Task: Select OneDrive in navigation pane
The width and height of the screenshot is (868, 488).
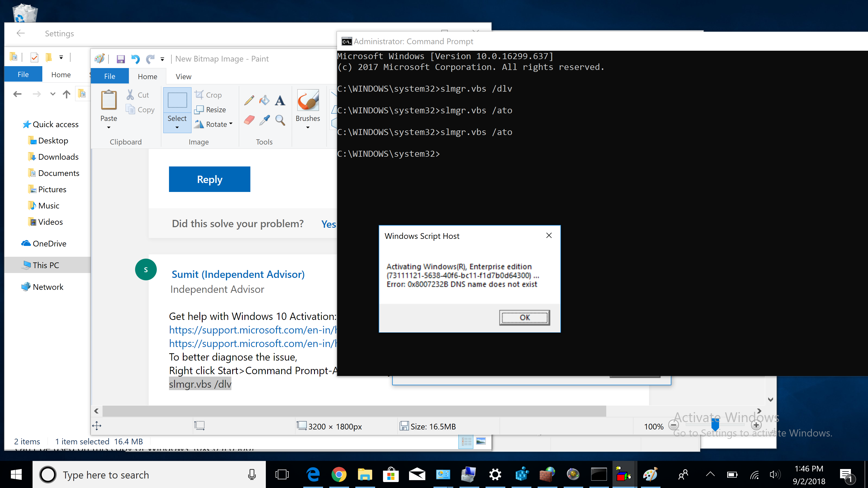Action: coord(44,243)
